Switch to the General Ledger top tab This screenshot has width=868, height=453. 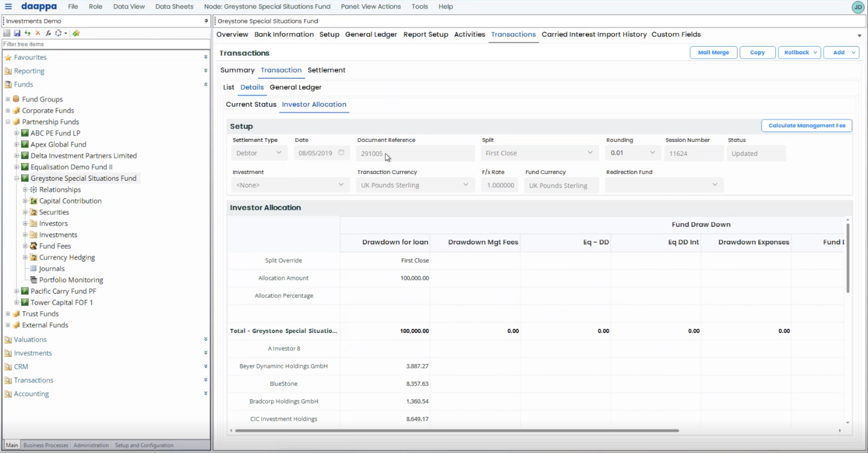tap(371, 35)
